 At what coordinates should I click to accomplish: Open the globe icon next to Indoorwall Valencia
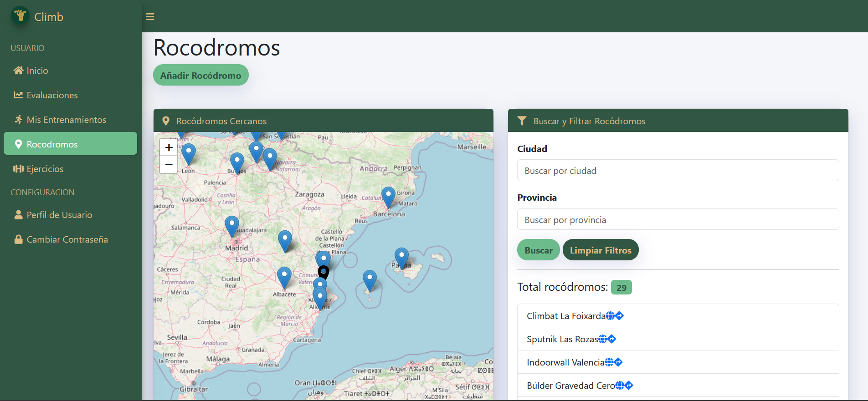609,362
